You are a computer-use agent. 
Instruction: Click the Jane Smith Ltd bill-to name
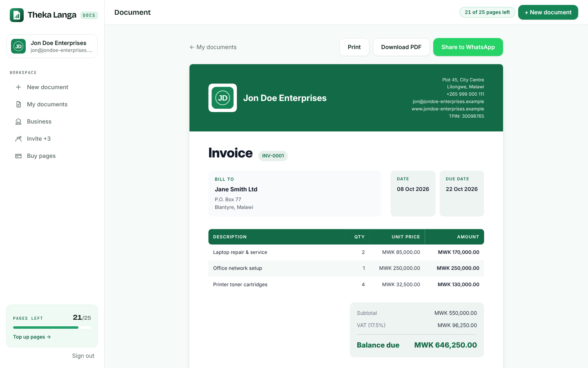click(236, 189)
